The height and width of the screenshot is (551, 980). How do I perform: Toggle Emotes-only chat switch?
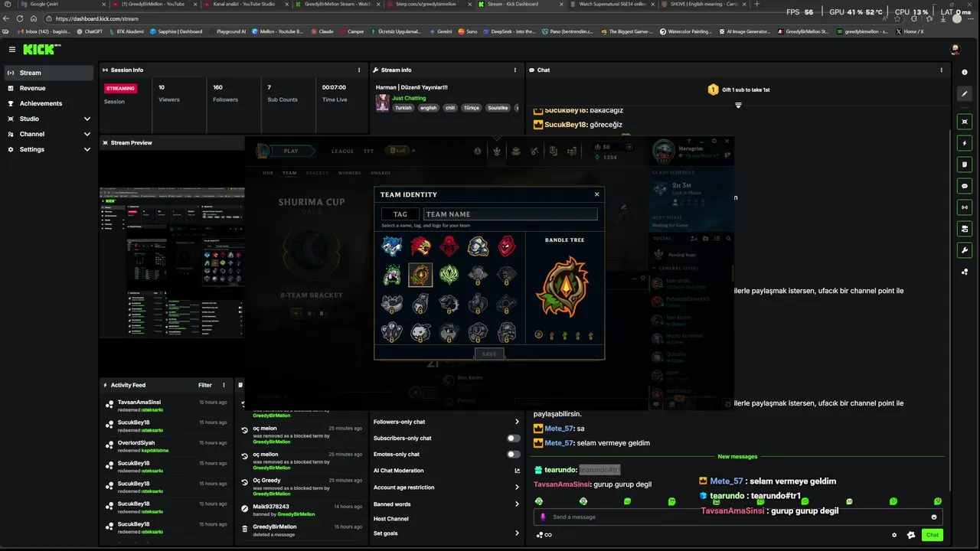(x=513, y=455)
